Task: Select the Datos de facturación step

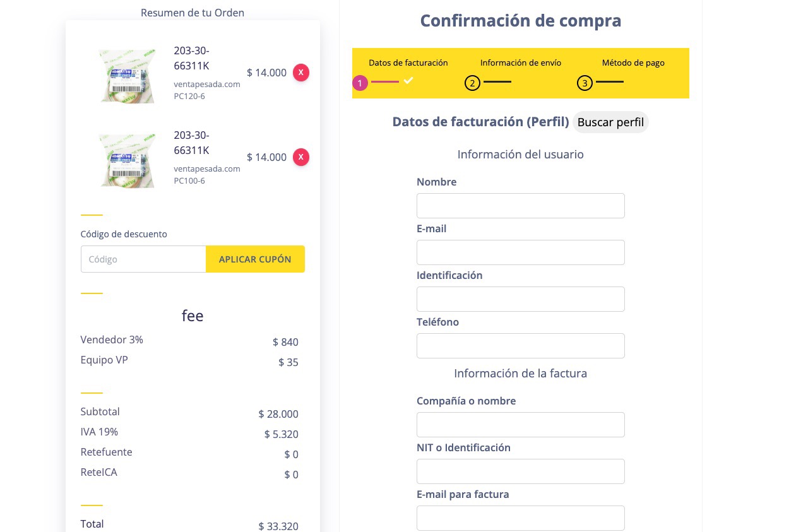Action: (x=408, y=63)
